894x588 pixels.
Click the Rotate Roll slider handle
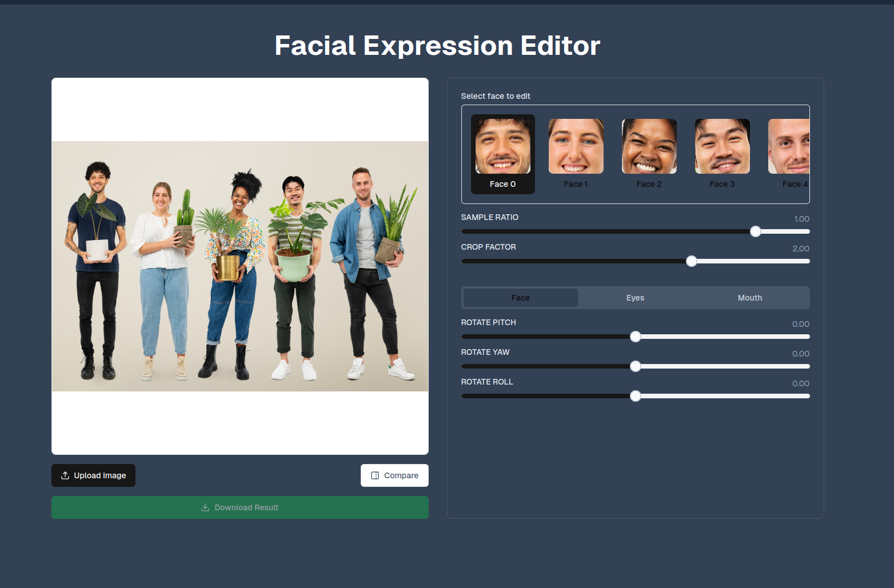636,396
